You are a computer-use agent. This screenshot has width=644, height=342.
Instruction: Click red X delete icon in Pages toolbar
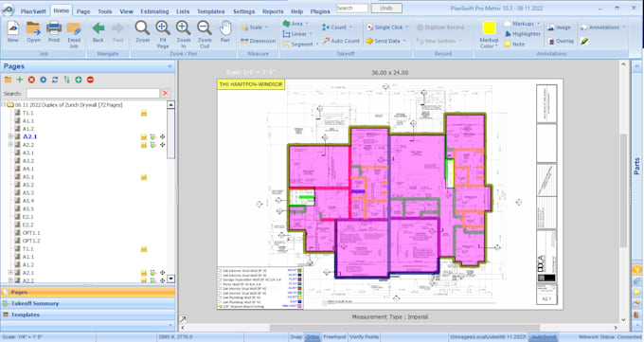click(x=31, y=80)
